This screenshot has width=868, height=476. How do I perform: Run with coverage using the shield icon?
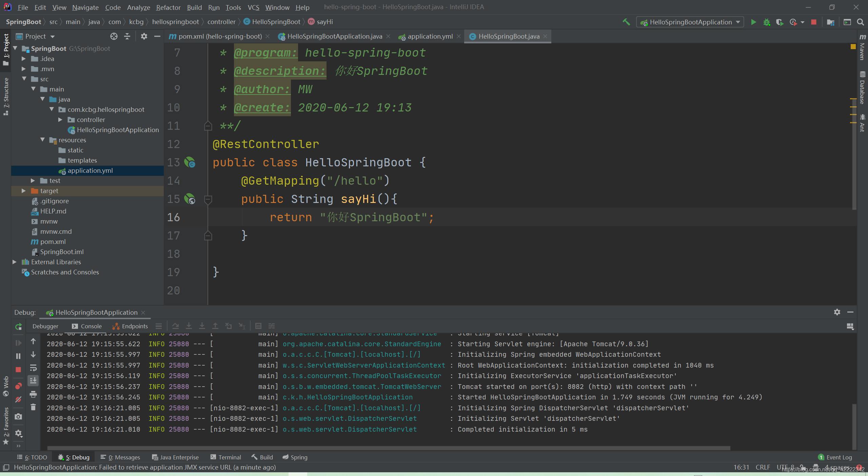tap(780, 22)
